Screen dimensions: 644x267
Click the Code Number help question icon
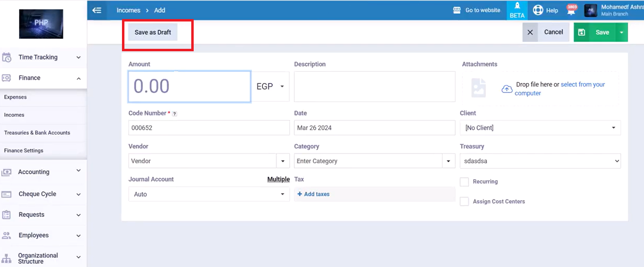coord(175,114)
